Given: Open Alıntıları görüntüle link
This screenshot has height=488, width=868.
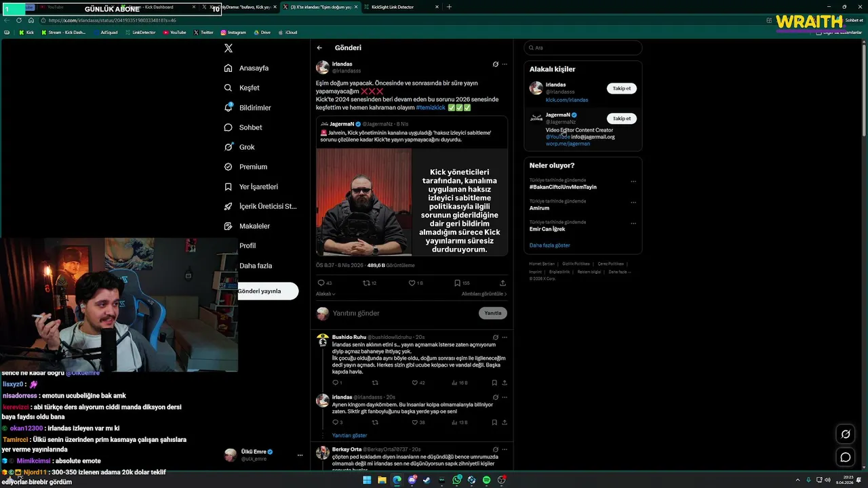Looking at the screenshot, I should (x=484, y=294).
